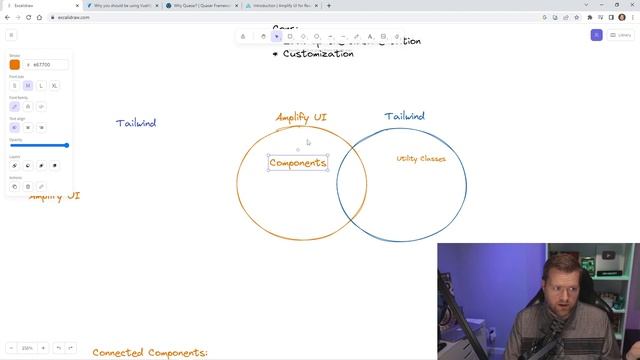Align text to the center

point(28,128)
